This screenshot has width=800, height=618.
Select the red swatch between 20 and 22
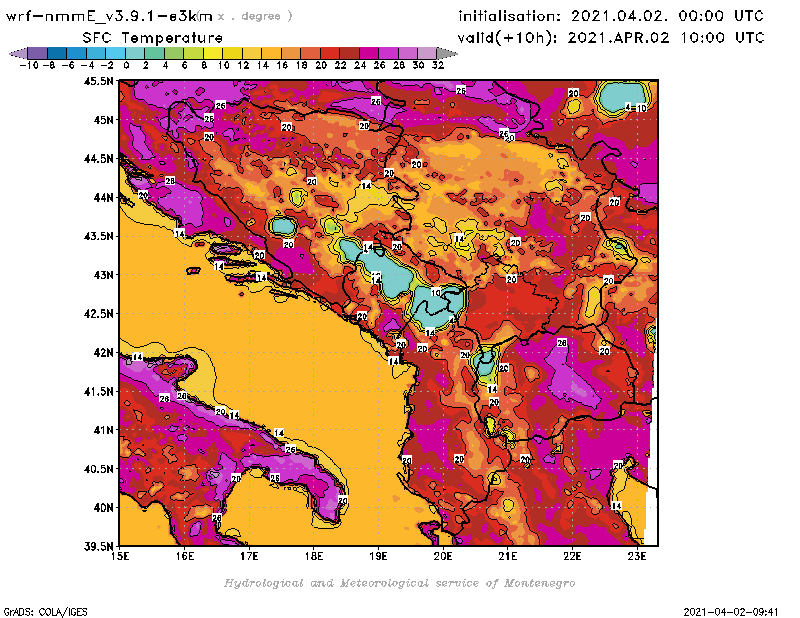click(x=330, y=53)
